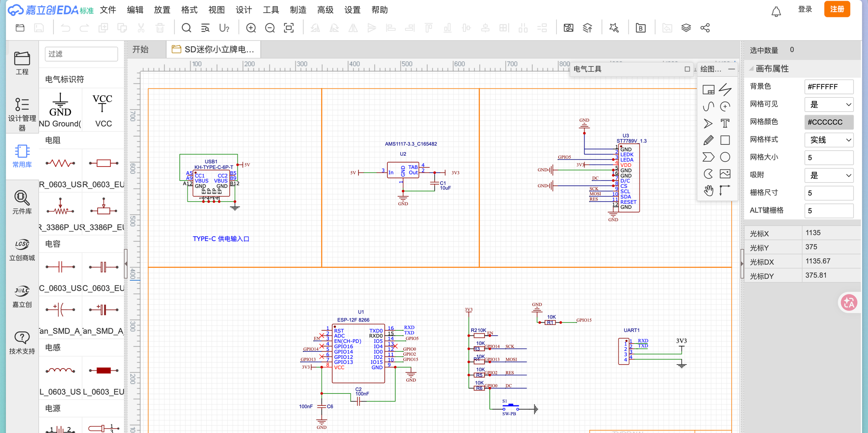Click the open folder toolbar icon

click(x=20, y=28)
